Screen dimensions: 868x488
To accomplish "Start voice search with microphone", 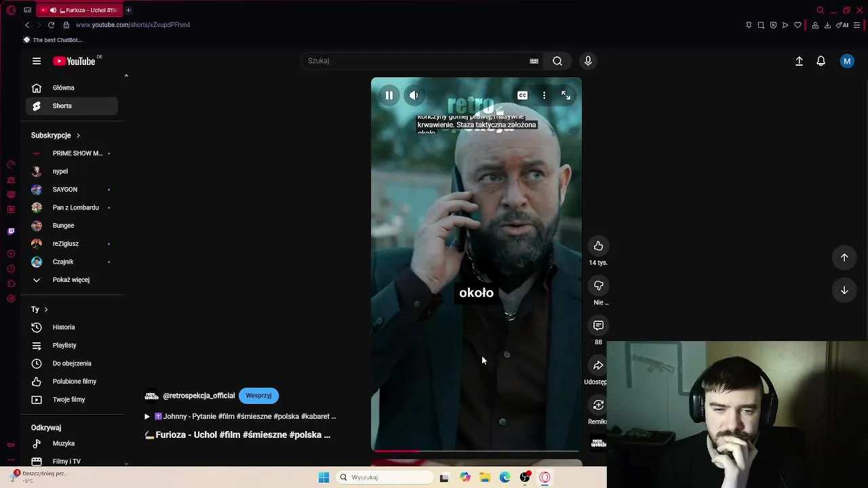I will (x=588, y=61).
